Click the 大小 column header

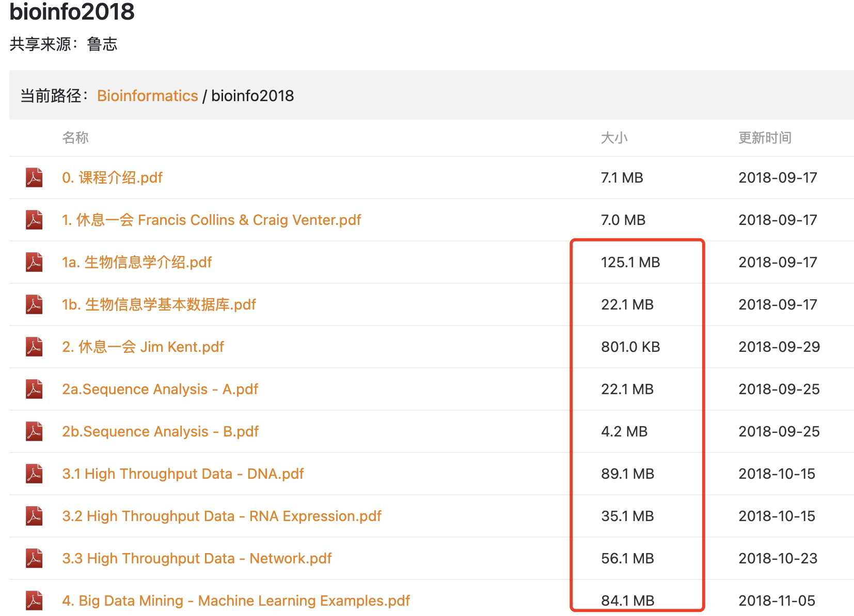point(614,138)
